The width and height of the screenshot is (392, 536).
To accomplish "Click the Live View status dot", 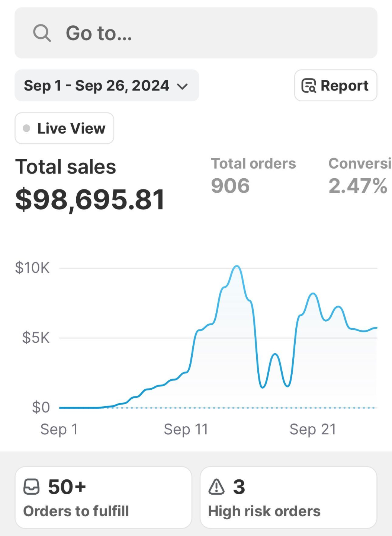I will click(x=26, y=128).
